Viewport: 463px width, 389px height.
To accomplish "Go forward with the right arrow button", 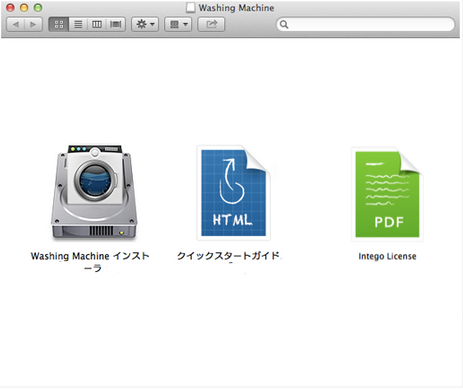I will pyautogui.click(x=33, y=24).
